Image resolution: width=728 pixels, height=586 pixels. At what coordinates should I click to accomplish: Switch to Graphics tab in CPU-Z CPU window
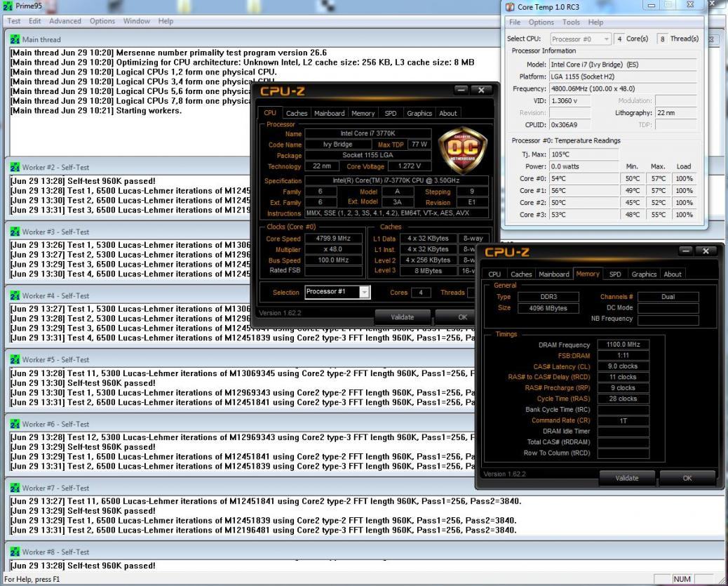[419, 113]
